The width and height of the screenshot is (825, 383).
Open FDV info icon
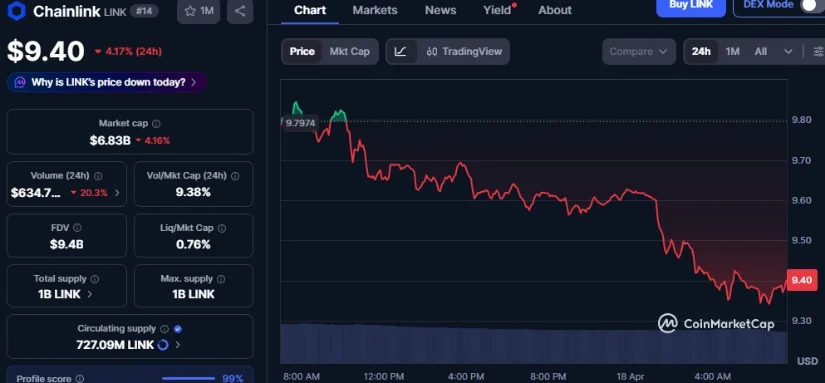[x=77, y=228]
